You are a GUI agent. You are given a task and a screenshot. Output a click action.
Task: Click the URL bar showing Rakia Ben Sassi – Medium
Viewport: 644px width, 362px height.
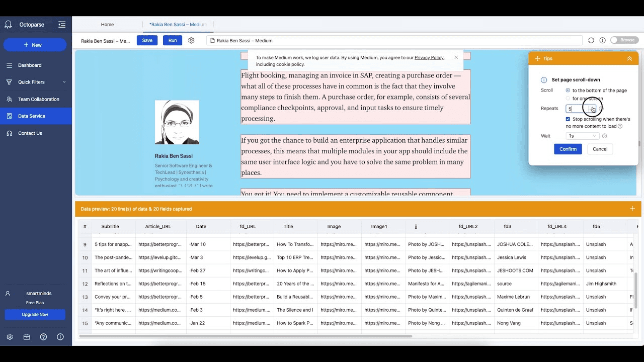tap(394, 40)
